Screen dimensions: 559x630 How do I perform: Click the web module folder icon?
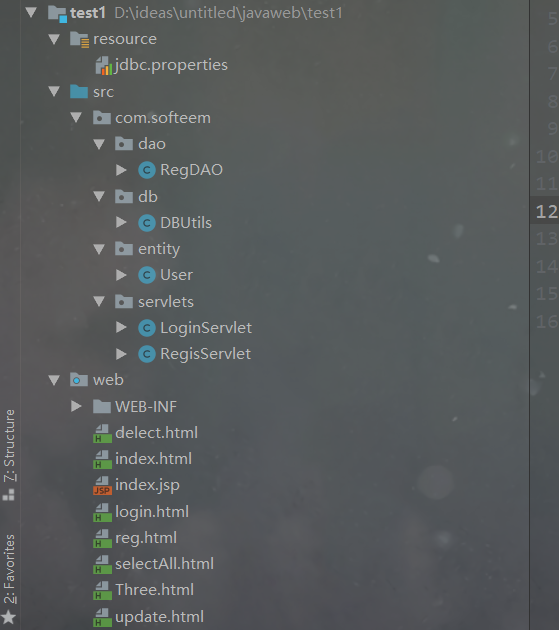coord(79,380)
